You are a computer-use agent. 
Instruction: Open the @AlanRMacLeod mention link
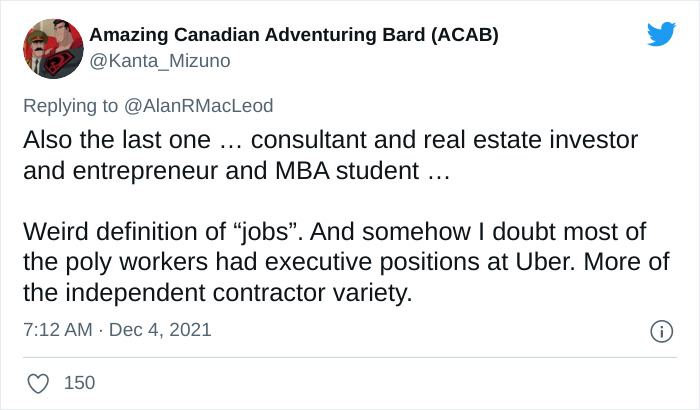pyautogui.click(x=197, y=105)
